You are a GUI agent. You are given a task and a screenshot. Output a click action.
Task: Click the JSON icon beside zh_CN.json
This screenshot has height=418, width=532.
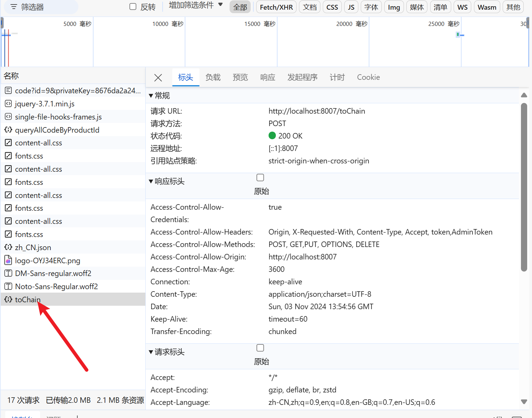coord(8,247)
